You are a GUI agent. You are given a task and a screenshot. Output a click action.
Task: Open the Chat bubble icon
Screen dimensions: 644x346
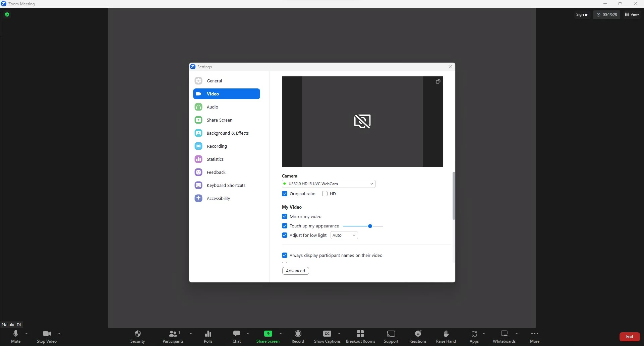[x=237, y=334]
